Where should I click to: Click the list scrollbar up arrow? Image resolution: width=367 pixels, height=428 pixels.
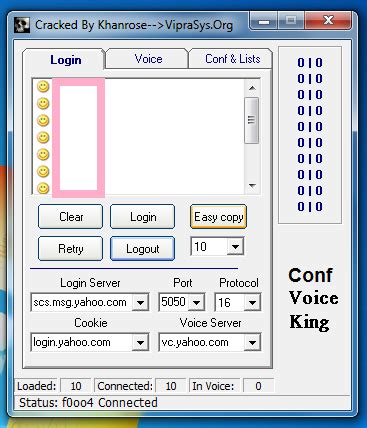tap(252, 88)
